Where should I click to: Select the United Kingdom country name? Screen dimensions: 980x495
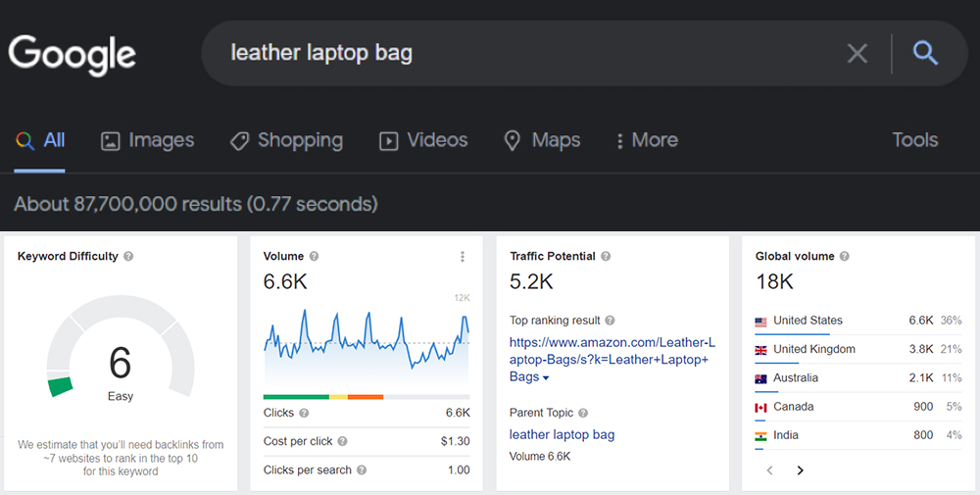[813, 349]
